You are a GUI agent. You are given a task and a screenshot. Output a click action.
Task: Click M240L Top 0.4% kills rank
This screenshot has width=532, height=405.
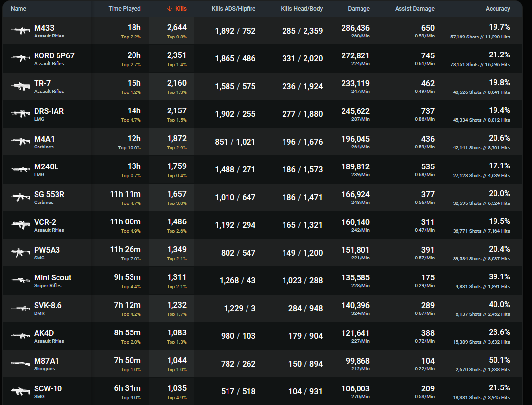pos(176,176)
